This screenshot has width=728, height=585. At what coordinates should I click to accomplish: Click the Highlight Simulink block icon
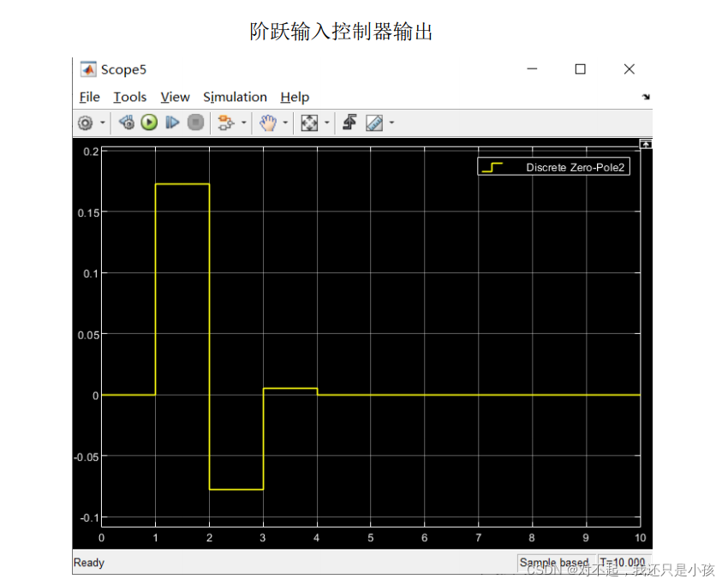coord(226,122)
